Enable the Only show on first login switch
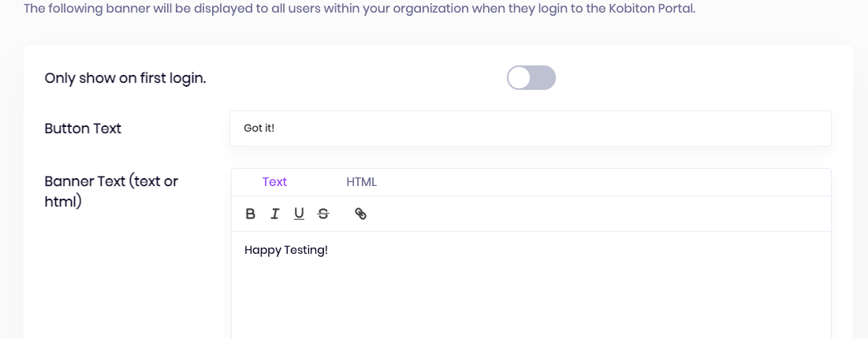Screen dimensions: 868x339 [531, 78]
